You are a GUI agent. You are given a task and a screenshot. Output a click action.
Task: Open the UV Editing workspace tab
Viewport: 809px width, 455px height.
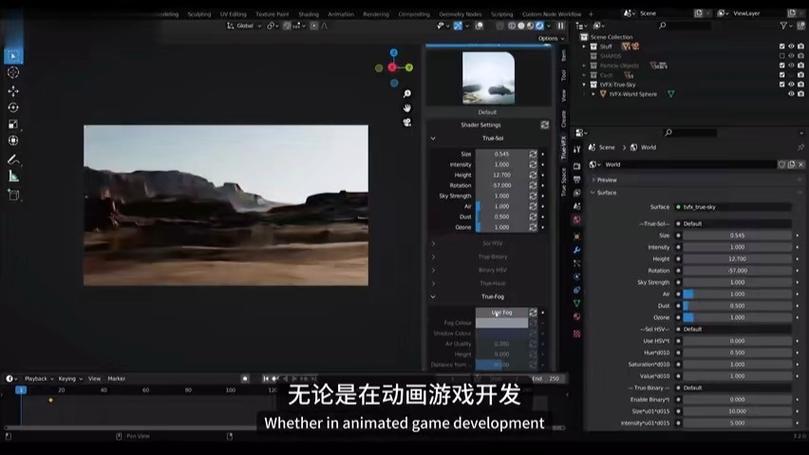(233, 14)
